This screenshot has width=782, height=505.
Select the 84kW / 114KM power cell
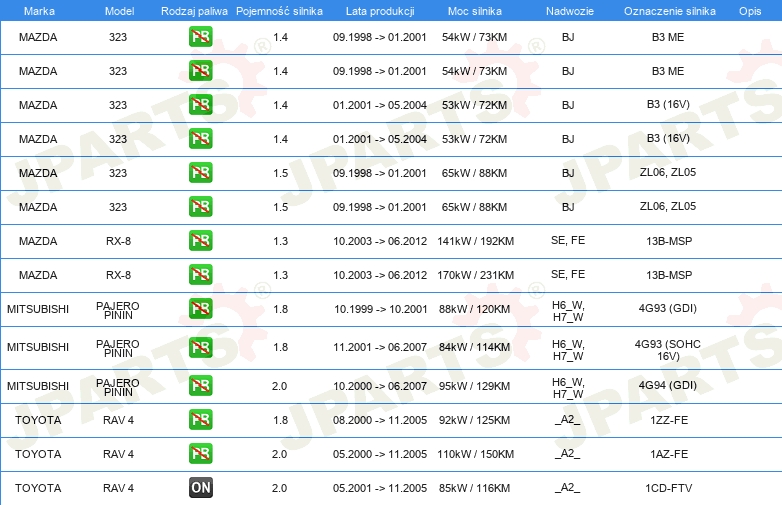pyautogui.click(x=474, y=347)
